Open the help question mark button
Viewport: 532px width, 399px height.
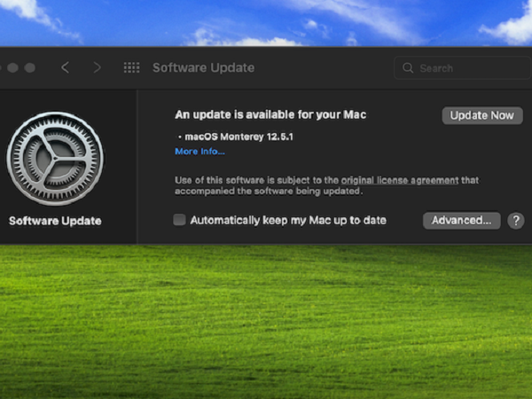coord(516,221)
